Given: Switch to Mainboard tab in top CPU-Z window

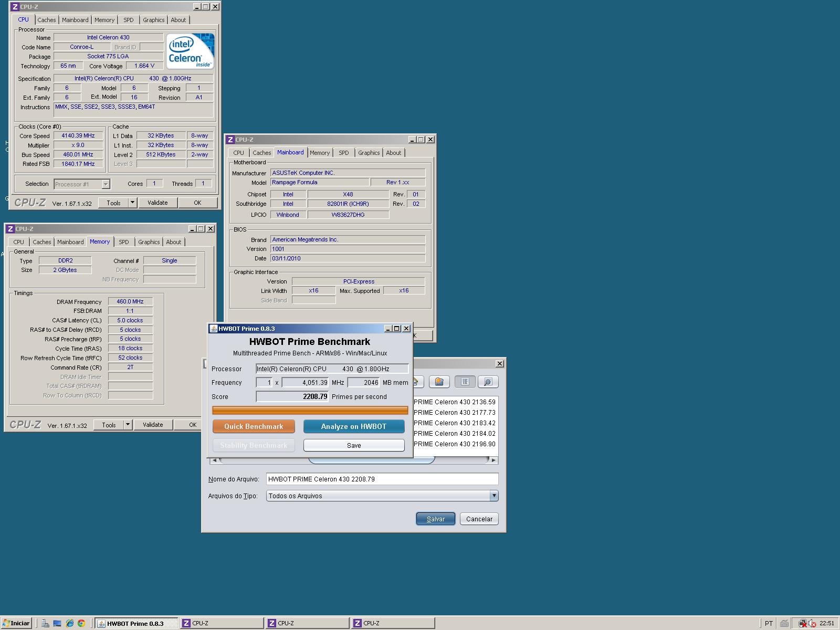Looking at the screenshot, I should (x=75, y=20).
